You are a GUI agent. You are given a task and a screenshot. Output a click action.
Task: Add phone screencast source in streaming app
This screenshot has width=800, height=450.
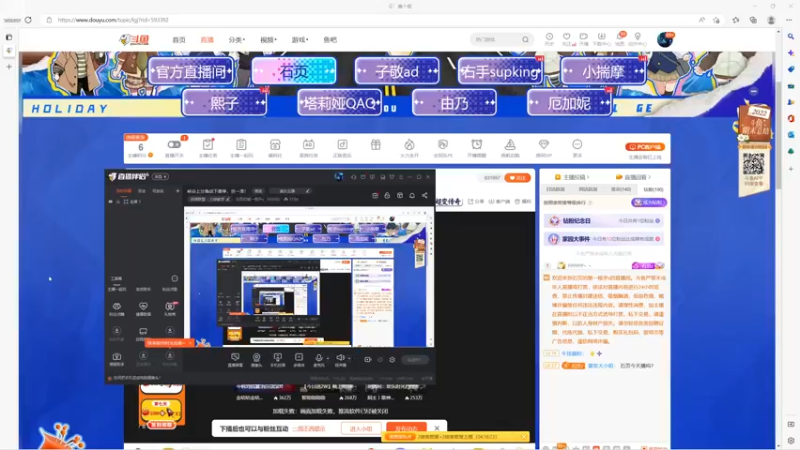pos(278,360)
